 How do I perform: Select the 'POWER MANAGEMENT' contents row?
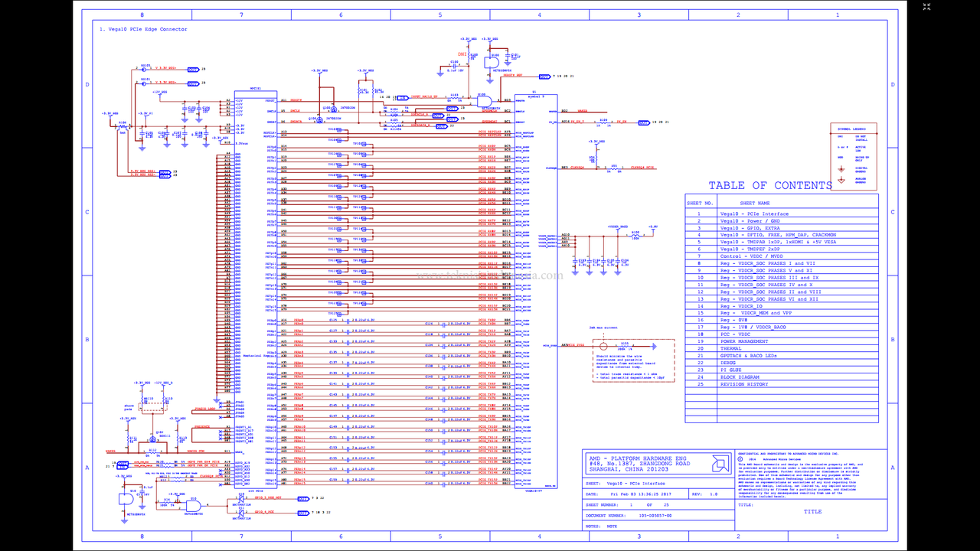click(x=782, y=341)
